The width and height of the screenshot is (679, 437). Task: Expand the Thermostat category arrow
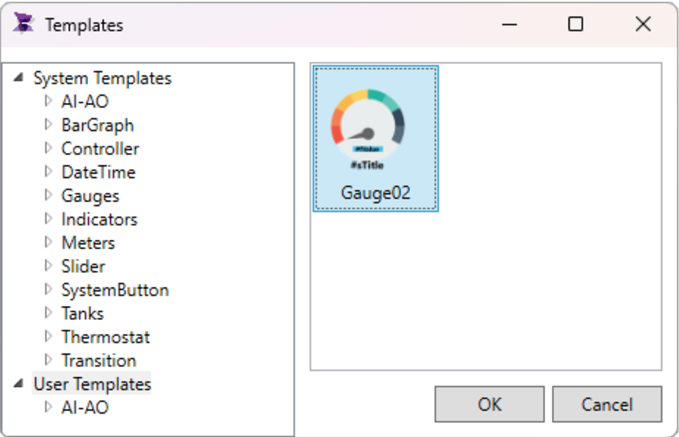pos(47,337)
